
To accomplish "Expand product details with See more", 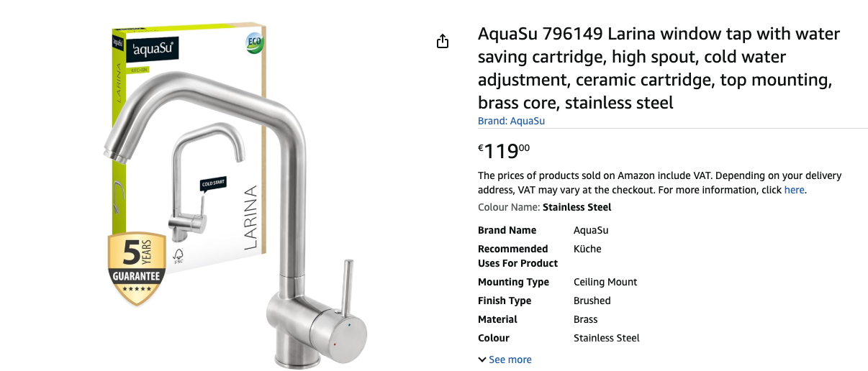I will pyautogui.click(x=505, y=359).
